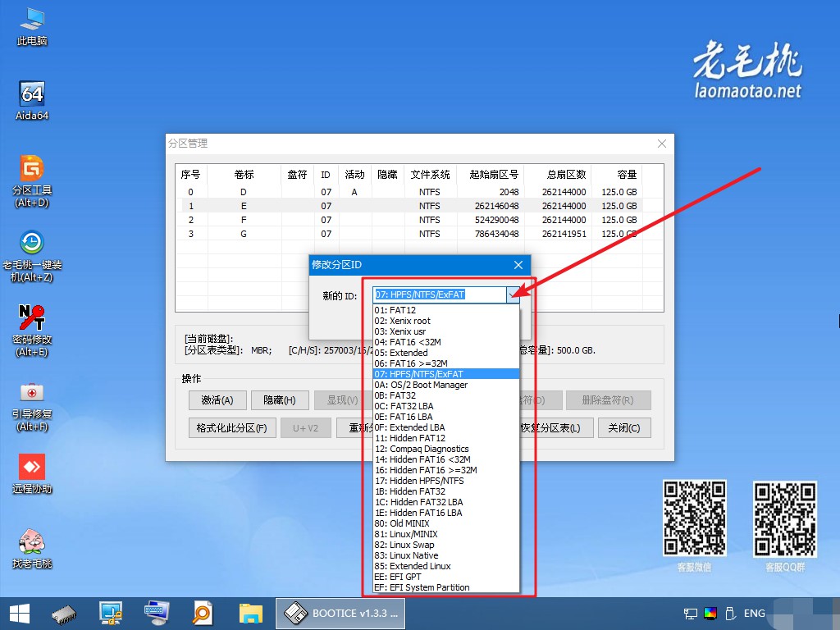This screenshot has height=630, width=840.
Task: Select 0E: FAT16 LBA option
Action: coord(446,417)
